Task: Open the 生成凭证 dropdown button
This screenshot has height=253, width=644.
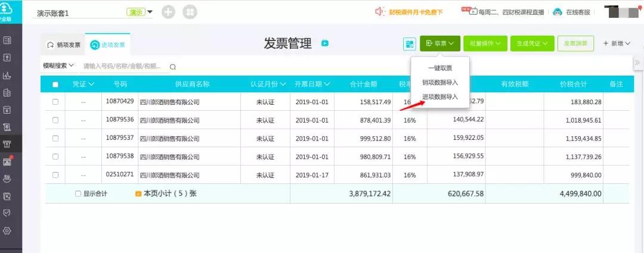Action: click(x=532, y=43)
